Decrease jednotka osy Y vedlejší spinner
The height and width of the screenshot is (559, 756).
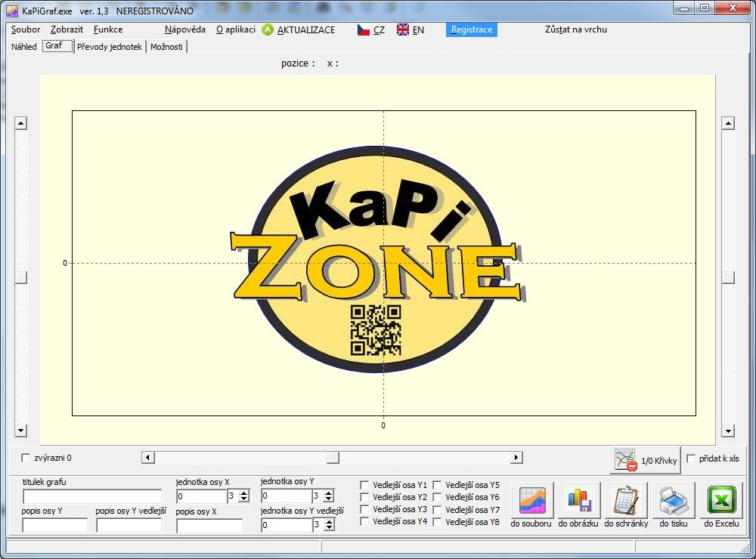[329, 528]
